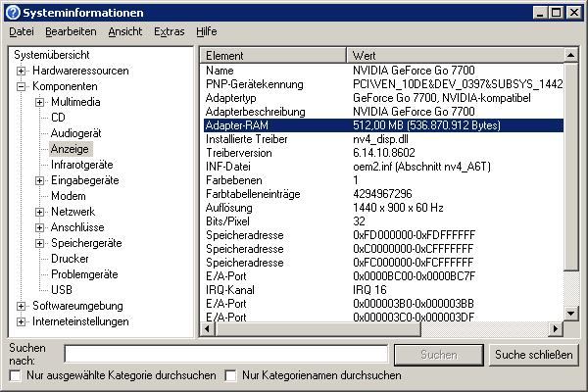
Task: Click the vertical scrollbar up arrow
Action: click(570, 56)
